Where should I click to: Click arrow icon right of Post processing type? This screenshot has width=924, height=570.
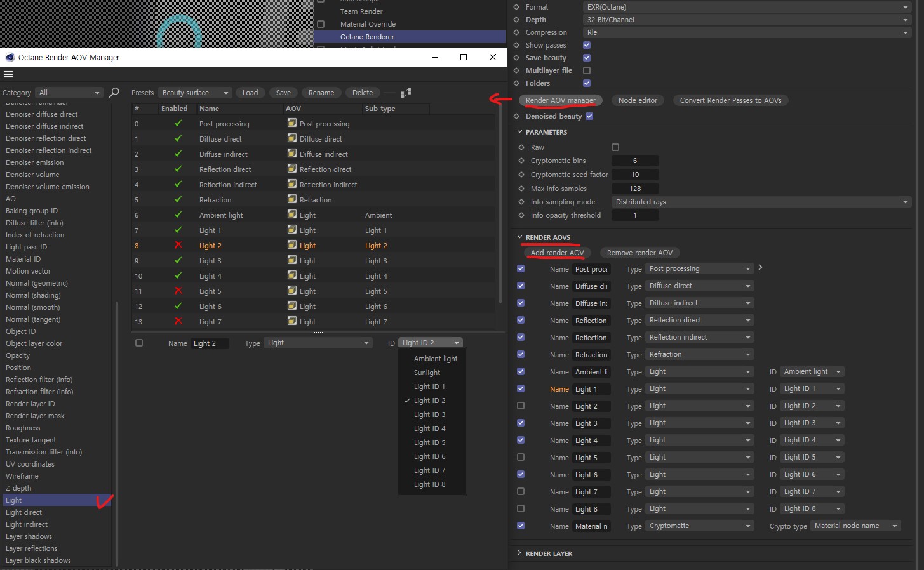tap(760, 268)
